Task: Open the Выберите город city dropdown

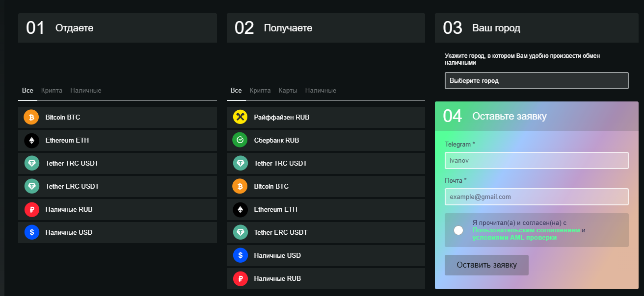Action: coord(537,81)
